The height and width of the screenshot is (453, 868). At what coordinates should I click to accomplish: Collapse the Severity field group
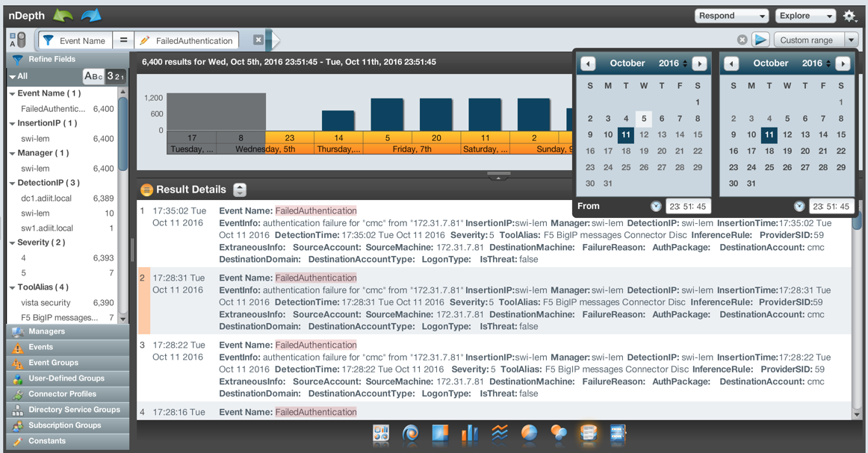12,243
